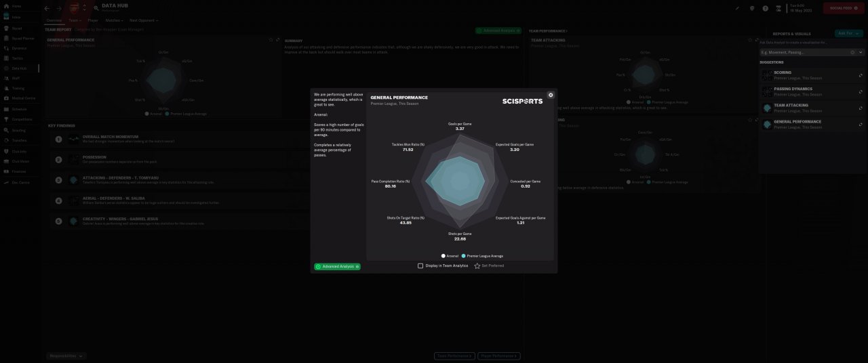Open Dynamics in the sidebar
The width and height of the screenshot is (868, 363).
(19, 48)
